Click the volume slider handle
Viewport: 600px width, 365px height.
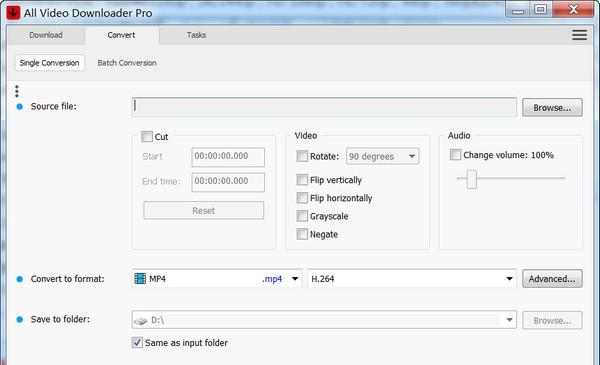click(x=472, y=179)
